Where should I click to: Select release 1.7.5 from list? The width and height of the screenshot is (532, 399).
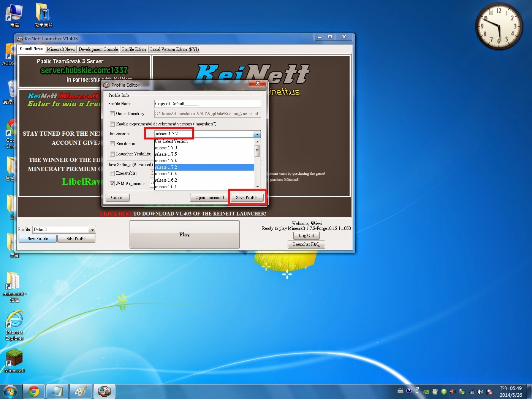tap(204, 154)
